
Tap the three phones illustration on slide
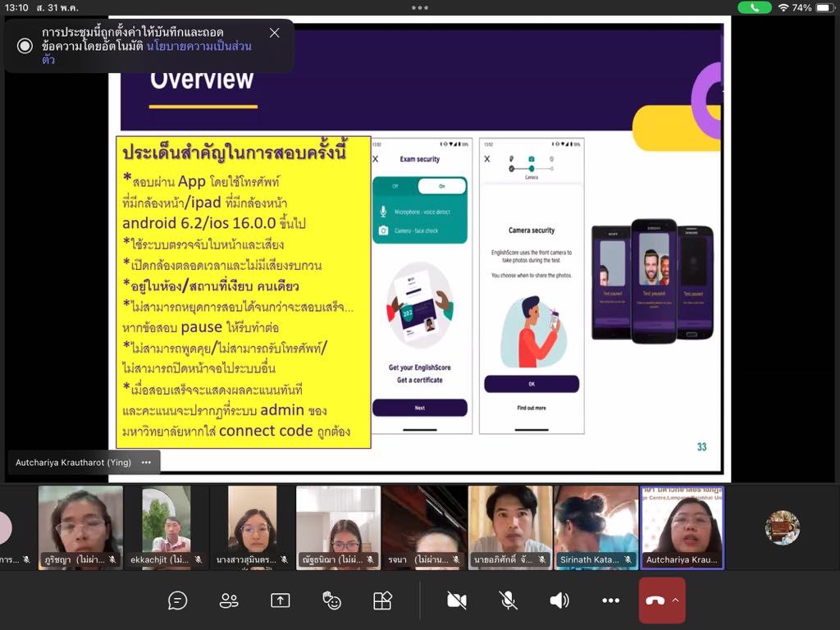pos(652,281)
